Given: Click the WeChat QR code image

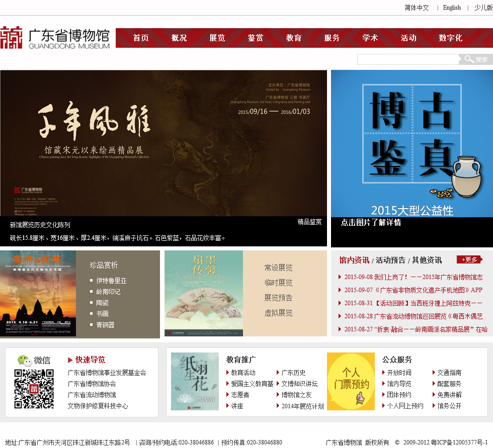Looking at the screenshot, I should click(34, 389).
